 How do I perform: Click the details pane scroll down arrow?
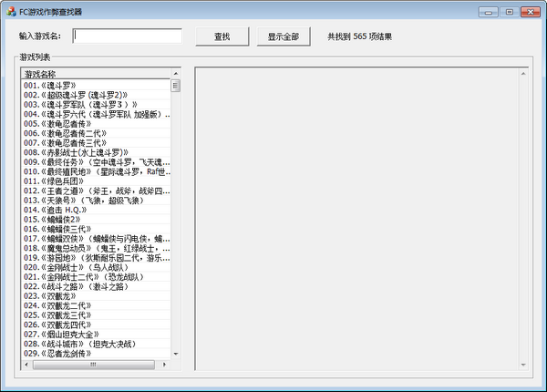tap(523, 365)
